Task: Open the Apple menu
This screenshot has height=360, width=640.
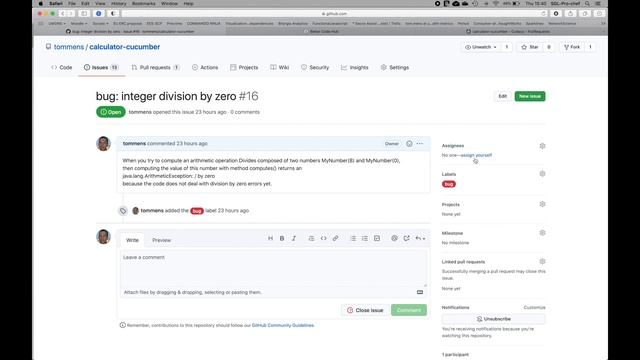Action: 40,3
